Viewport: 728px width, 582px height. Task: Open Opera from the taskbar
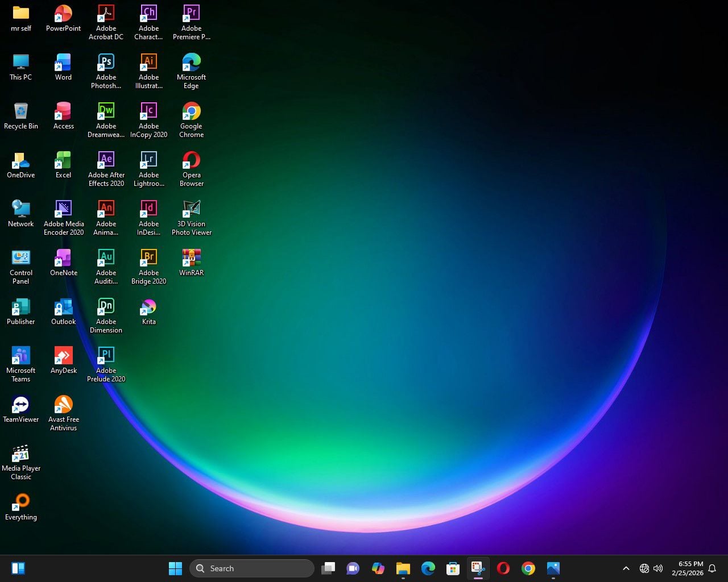(x=503, y=568)
